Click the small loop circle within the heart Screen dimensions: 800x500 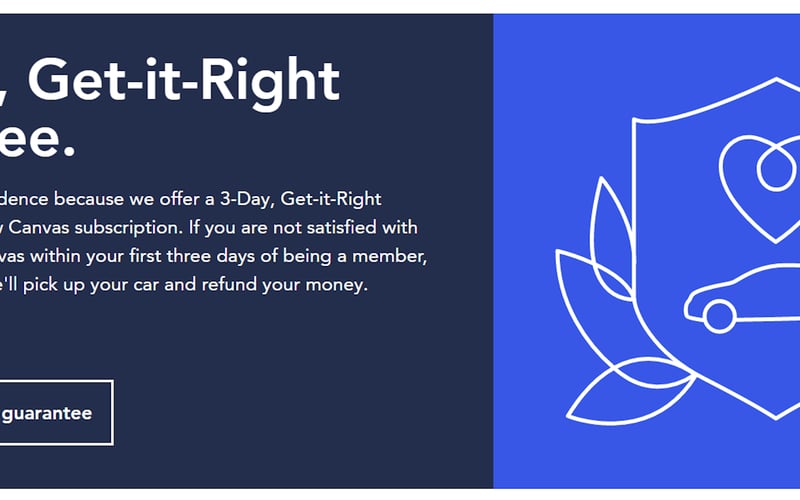[776, 169]
